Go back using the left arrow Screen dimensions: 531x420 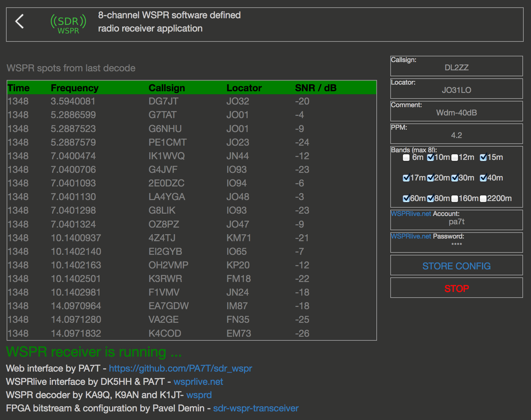(x=20, y=22)
